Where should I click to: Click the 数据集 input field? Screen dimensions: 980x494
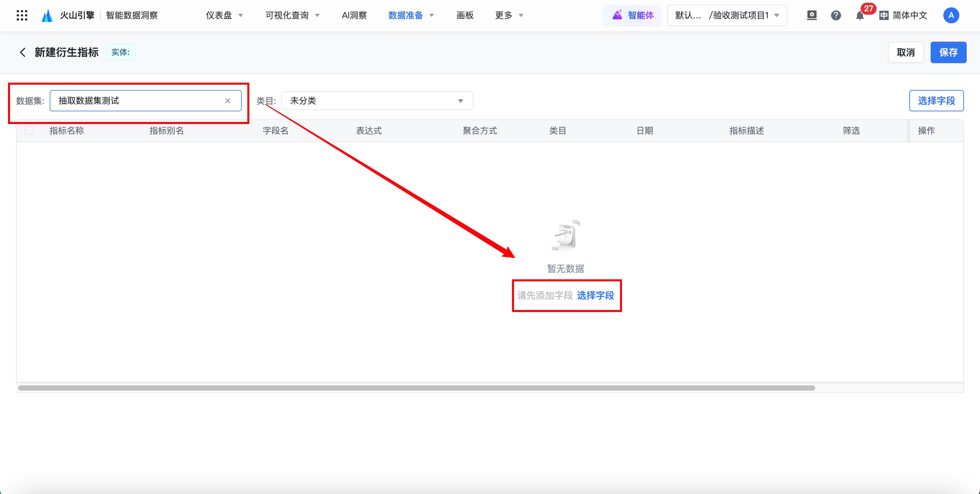(137, 101)
